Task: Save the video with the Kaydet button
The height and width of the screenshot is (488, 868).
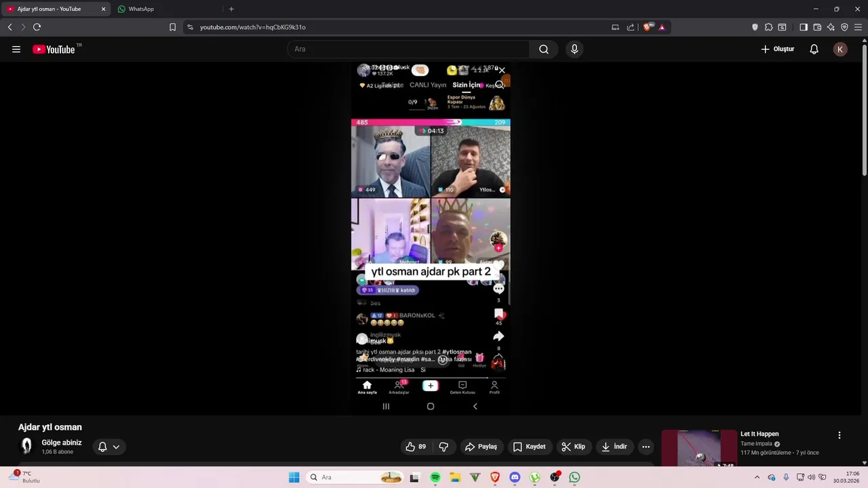Action: 529,447
